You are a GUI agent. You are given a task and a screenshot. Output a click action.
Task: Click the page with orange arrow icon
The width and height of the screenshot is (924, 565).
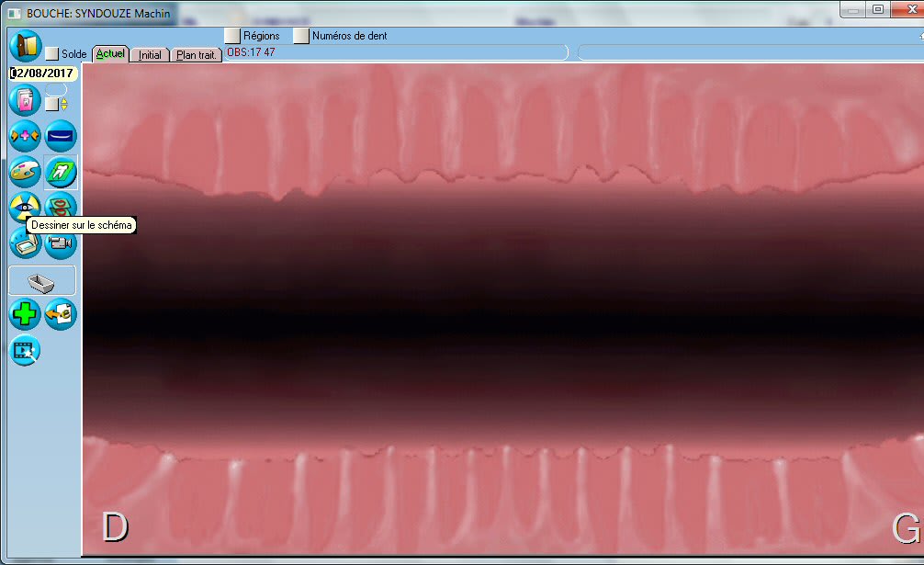61,314
